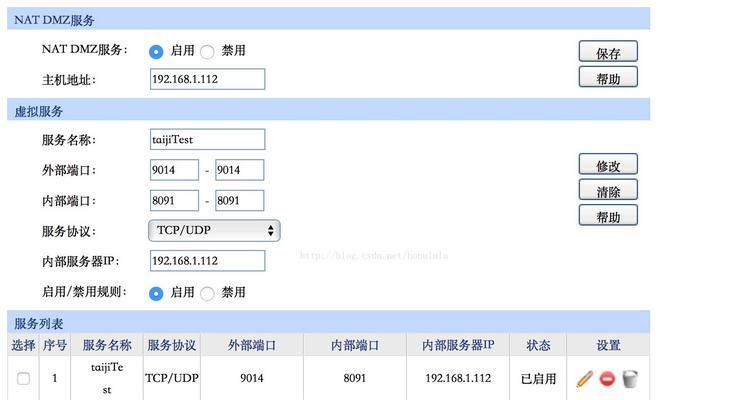The height and width of the screenshot is (400, 738).
Task: Focus the 服务名称 input with taijiTest
Action: tap(208, 139)
